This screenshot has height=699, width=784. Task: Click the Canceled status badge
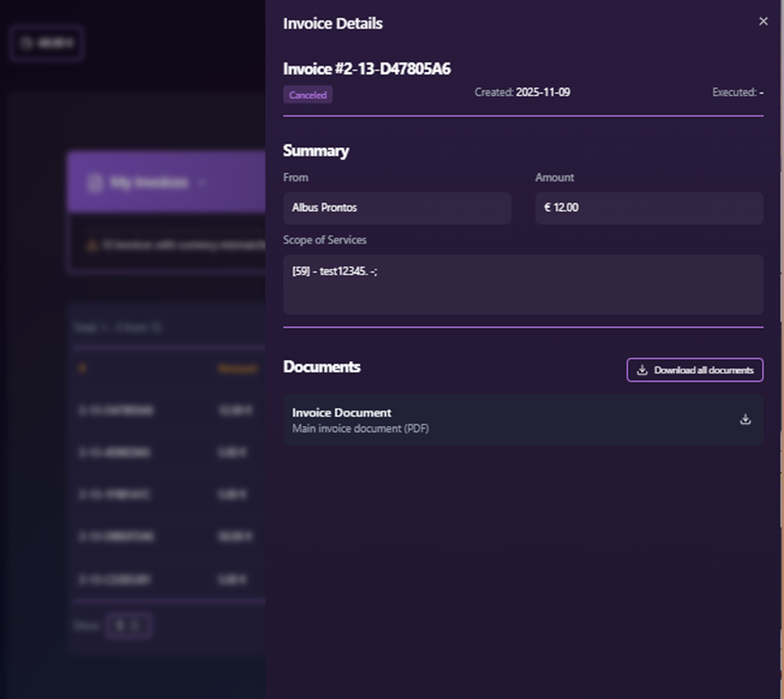tap(307, 95)
